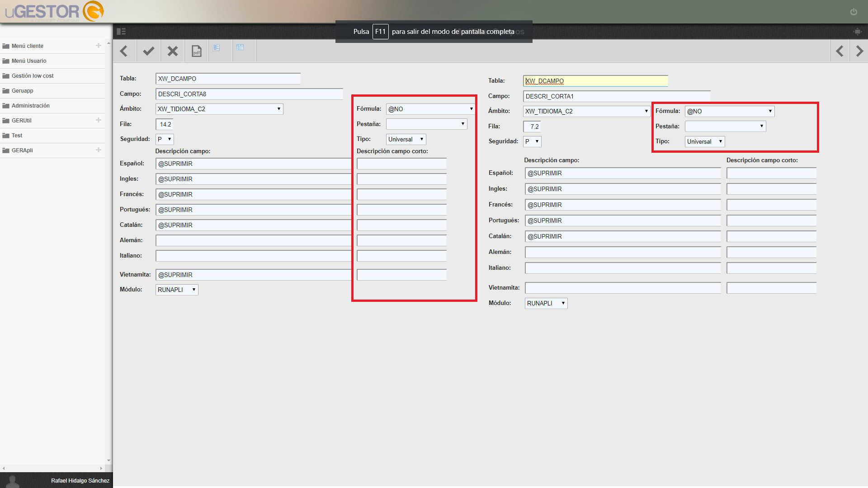Click Fila field with 14.2
The image size is (868, 488).
coord(165,124)
